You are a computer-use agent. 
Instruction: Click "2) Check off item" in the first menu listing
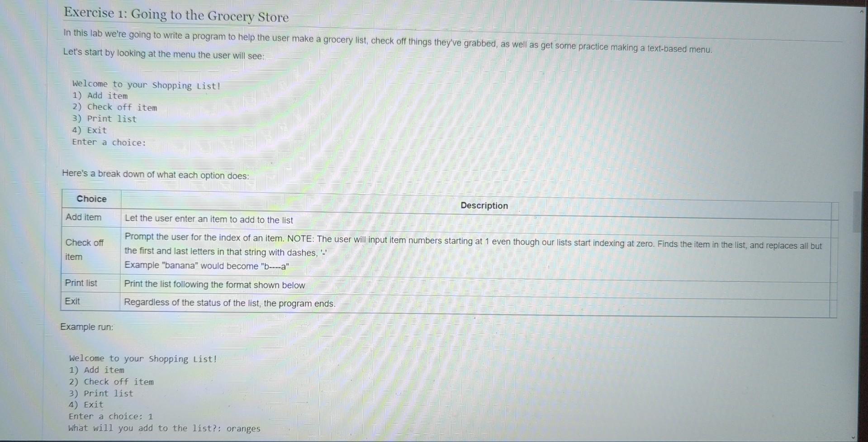[115, 107]
